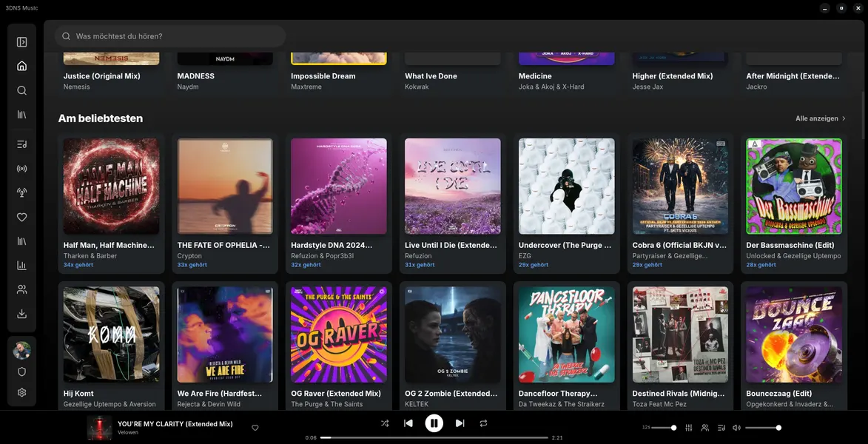Open the equalizer in the player bar
This screenshot has height=444, width=868.
click(x=689, y=428)
